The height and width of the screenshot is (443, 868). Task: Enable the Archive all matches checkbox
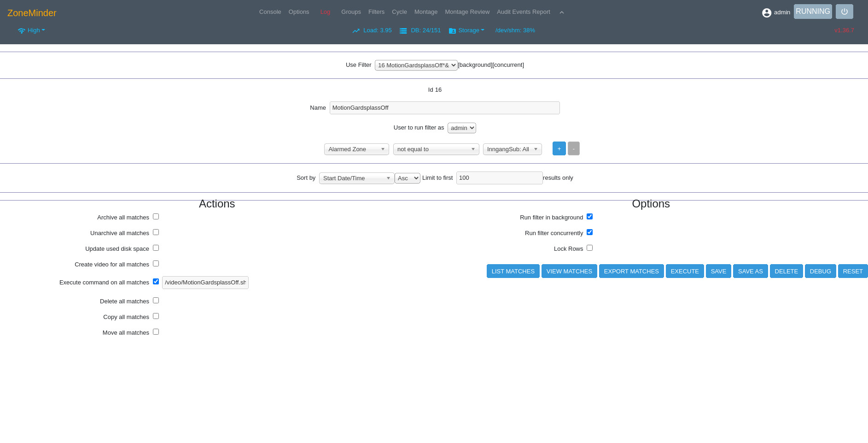click(x=156, y=216)
